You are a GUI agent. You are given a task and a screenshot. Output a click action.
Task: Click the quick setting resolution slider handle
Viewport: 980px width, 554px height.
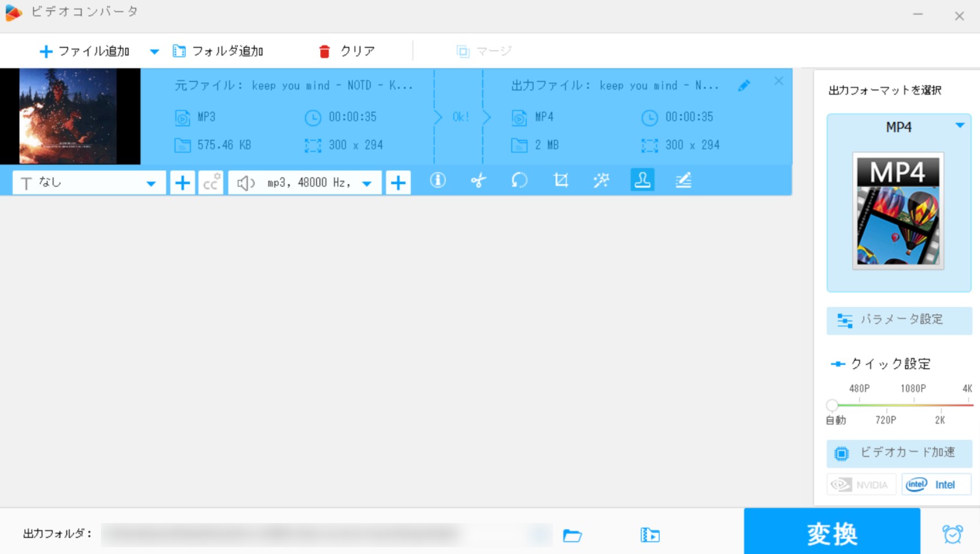833,405
